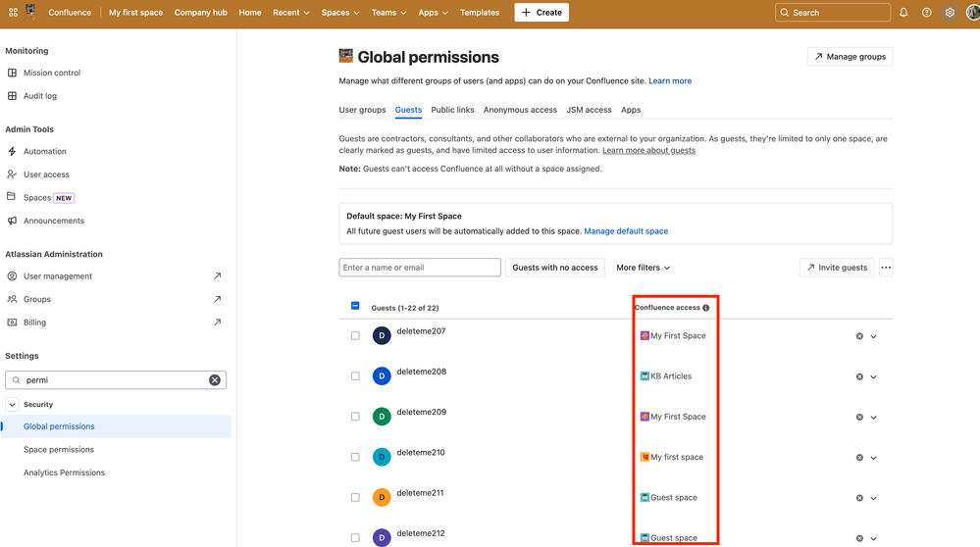Screen dimensions: 980x547
Task: Click the top Search field
Action: click(833, 13)
